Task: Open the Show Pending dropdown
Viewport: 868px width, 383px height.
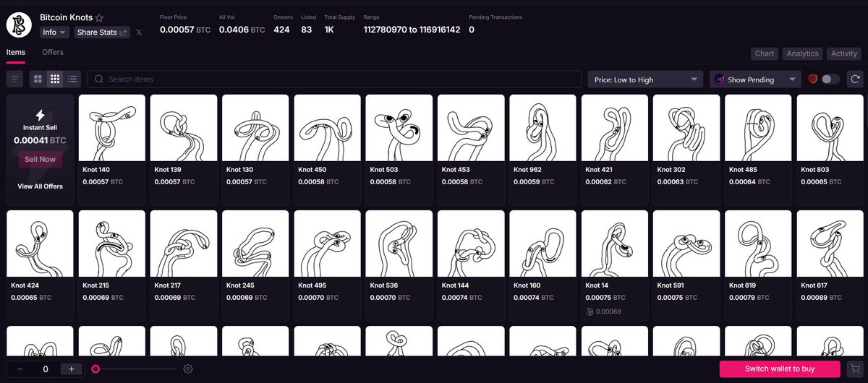Action: [x=755, y=79]
